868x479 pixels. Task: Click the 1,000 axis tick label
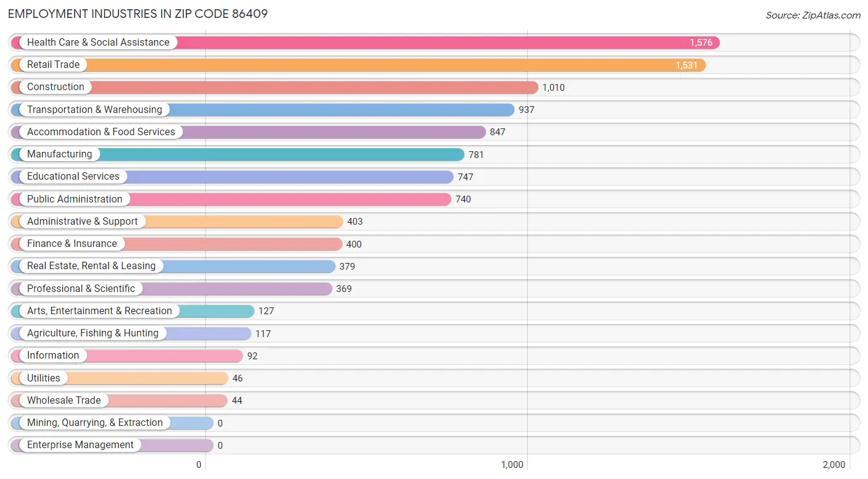click(512, 465)
